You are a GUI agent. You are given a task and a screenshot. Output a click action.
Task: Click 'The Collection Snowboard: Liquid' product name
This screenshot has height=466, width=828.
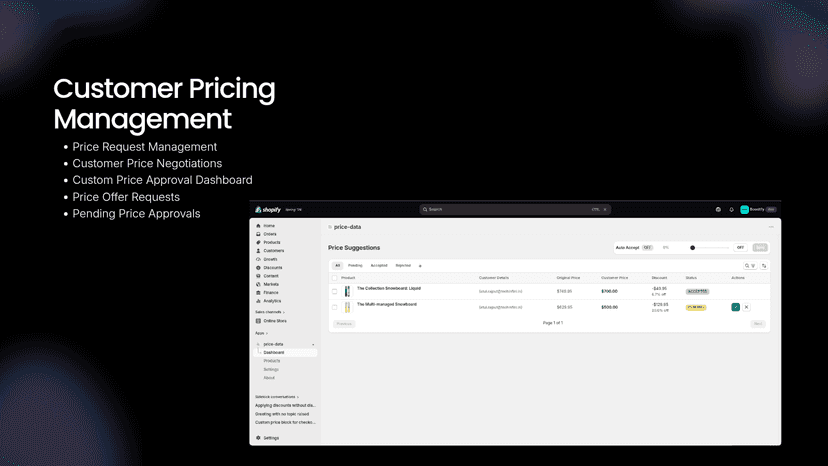tap(389, 288)
